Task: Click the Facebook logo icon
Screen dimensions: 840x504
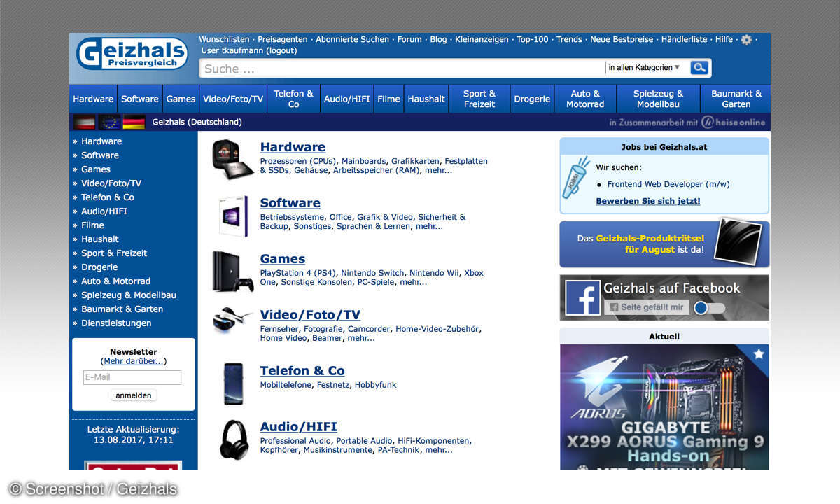Action: click(x=583, y=297)
